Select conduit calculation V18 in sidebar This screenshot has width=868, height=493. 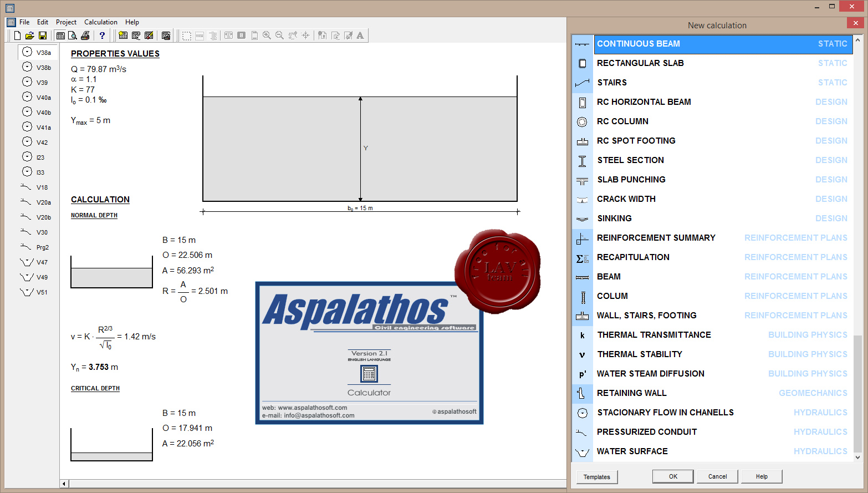pyautogui.click(x=37, y=187)
